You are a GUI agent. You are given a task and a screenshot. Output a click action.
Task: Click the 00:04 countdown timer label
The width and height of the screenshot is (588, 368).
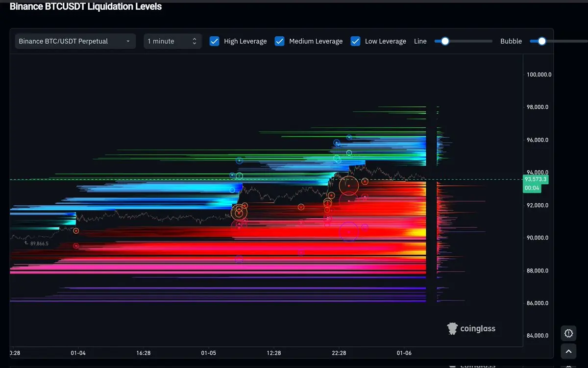point(532,188)
